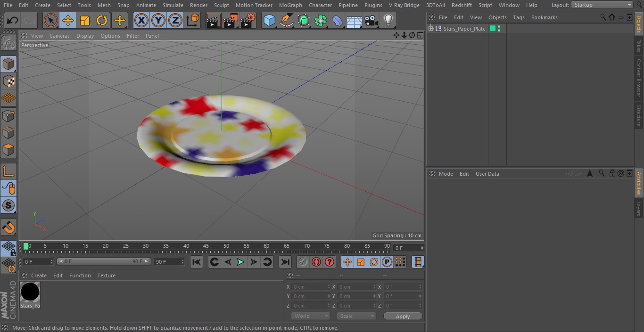This screenshot has width=644, height=332.
Task: Toggle Stars_Paper_Plate visibility dots
Action: pyautogui.click(x=499, y=29)
